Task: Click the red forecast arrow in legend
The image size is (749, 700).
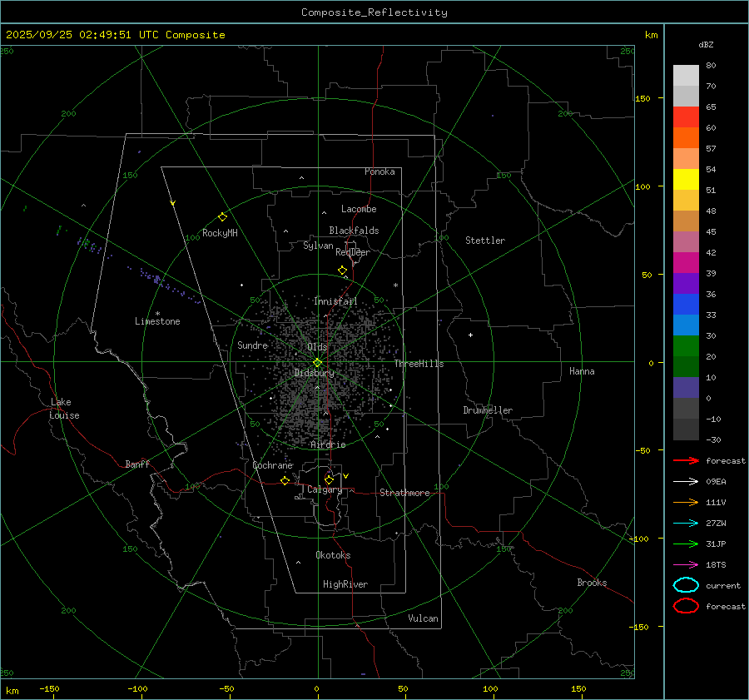Action: (686, 460)
